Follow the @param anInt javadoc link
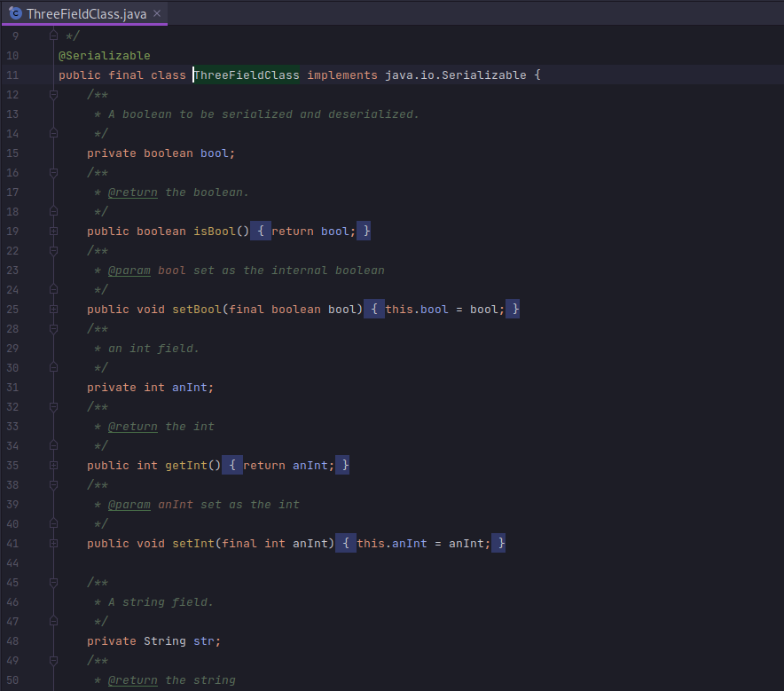 click(x=129, y=504)
